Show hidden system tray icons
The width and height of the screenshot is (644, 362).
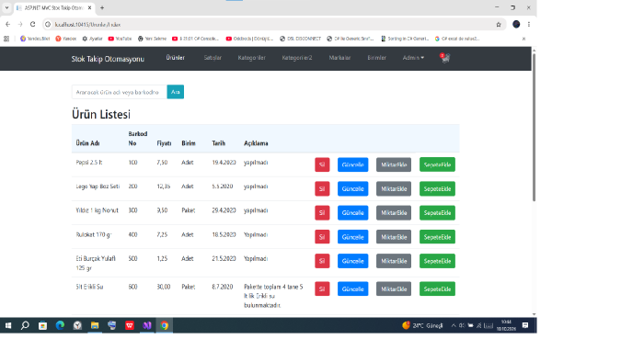pos(454,325)
